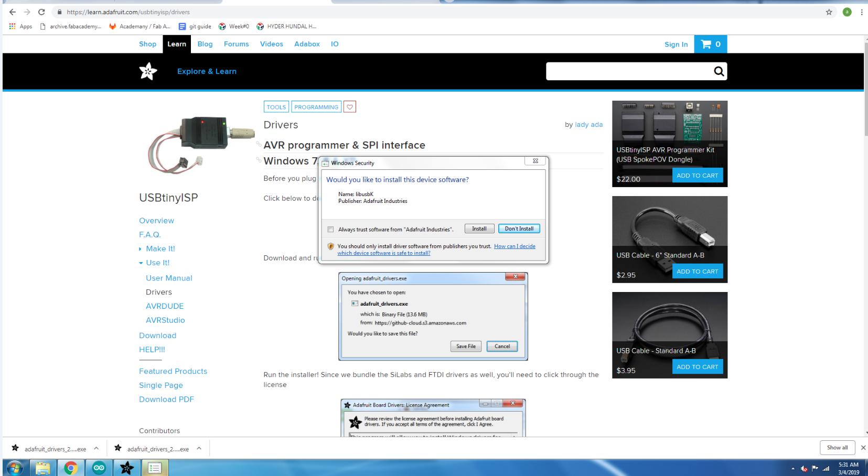This screenshot has height=476, width=868.
Task: Open the 'How can I decide' help link
Action: [436, 250]
